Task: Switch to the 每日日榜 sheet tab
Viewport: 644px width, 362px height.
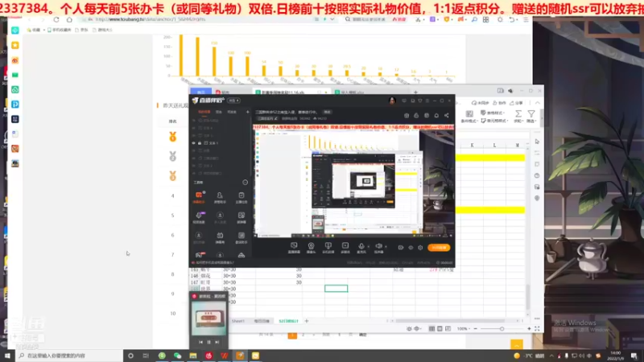Action: point(262,321)
